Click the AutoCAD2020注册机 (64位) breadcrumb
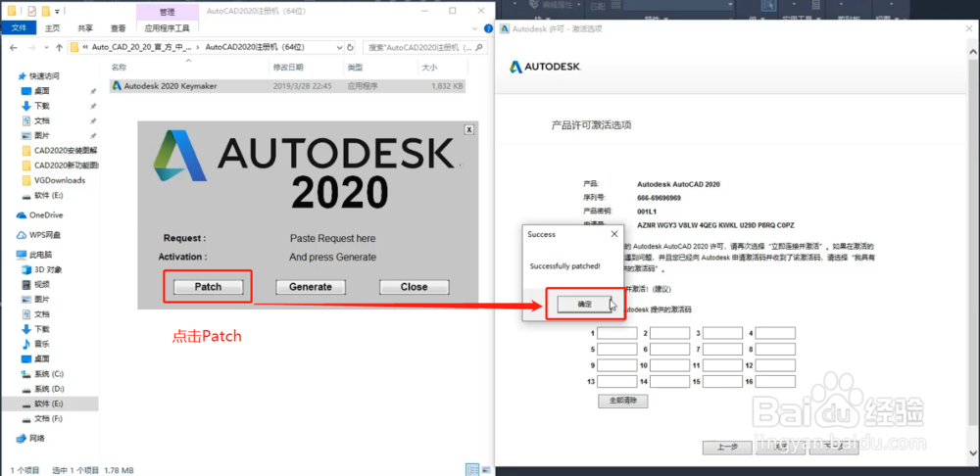Screen dimensions: 980x476 (x=255, y=47)
